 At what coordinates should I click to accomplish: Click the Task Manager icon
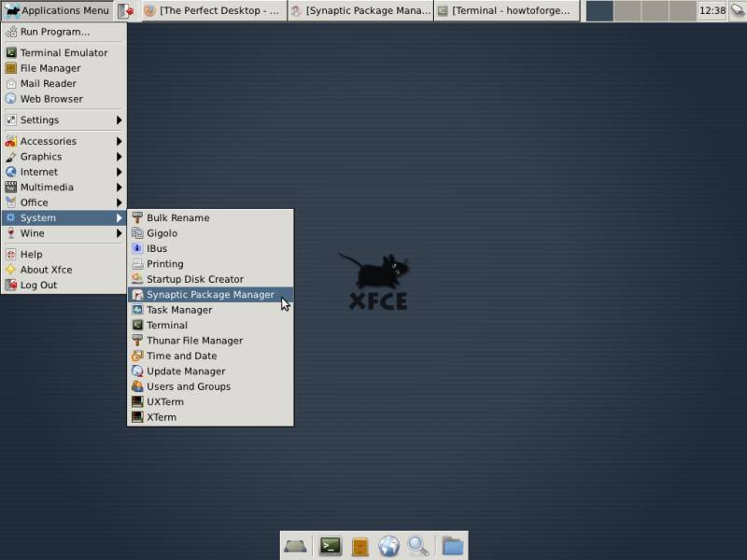137,310
